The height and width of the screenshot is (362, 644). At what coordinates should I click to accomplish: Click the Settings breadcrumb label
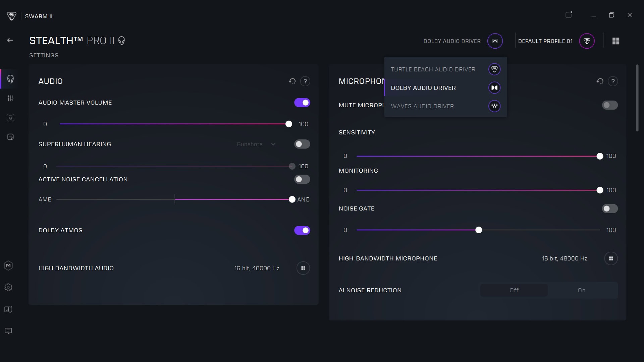[44, 55]
